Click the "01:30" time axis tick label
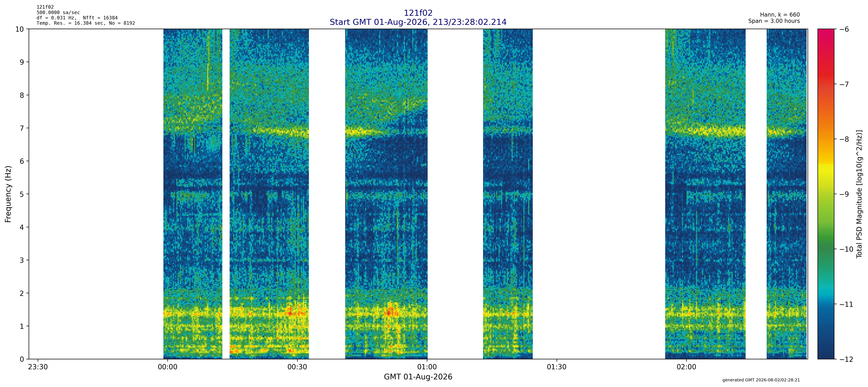 click(557, 367)
